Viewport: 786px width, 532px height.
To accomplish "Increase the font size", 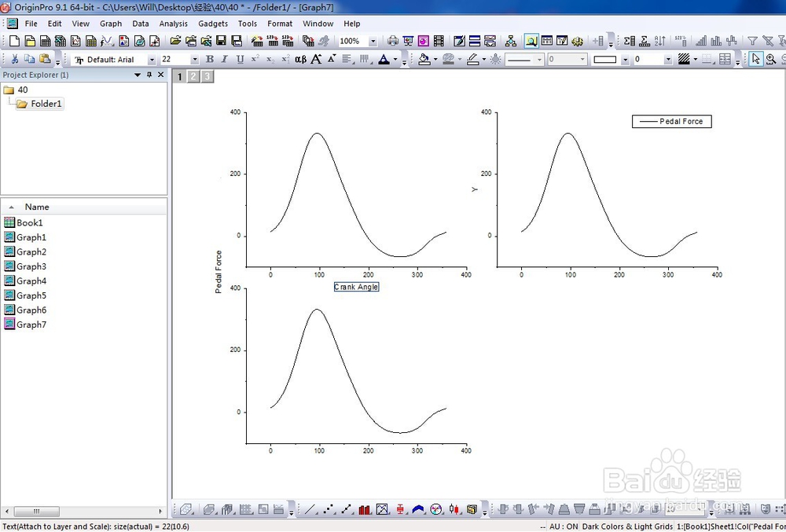I will (x=316, y=59).
